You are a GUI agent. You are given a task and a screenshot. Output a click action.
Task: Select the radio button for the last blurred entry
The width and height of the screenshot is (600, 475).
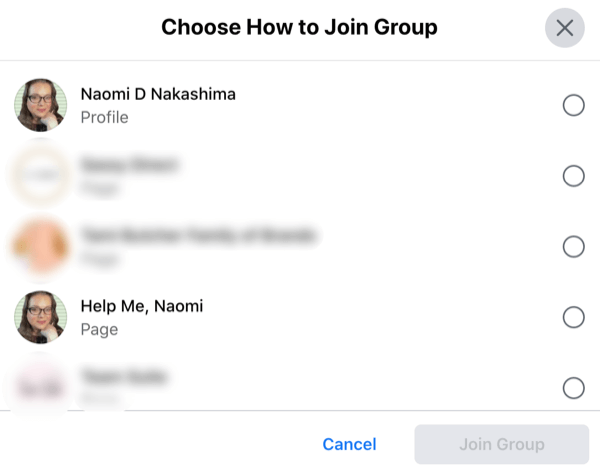(x=573, y=388)
